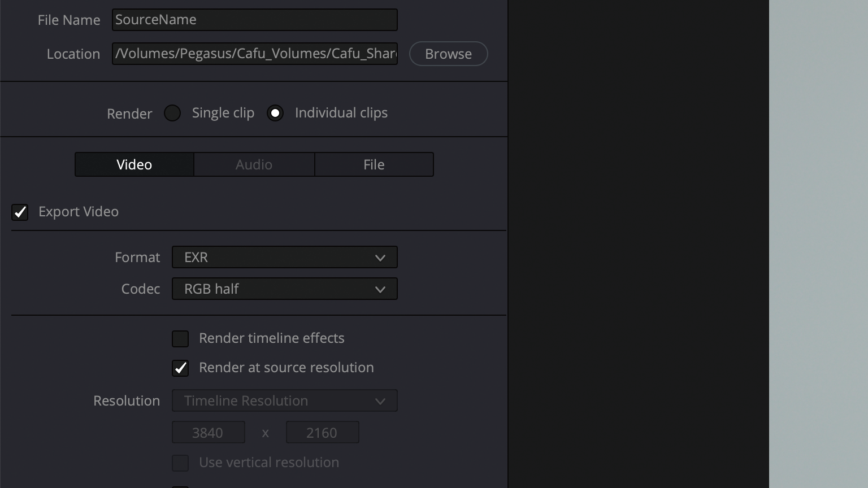This screenshot has height=488, width=868.
Task: Click the chevron arrow on the Codec dropdown
Action: click(380, 289)
